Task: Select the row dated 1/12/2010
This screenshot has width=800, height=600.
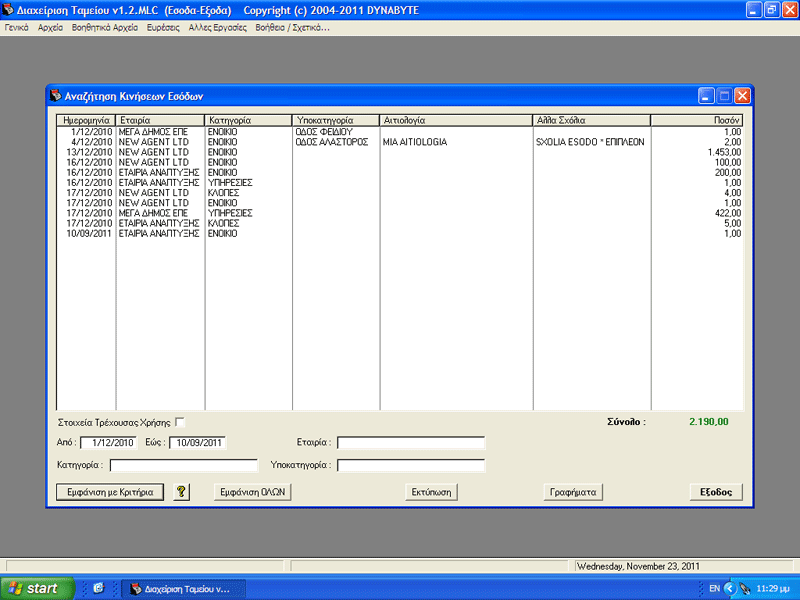Action: coord(399,132)
